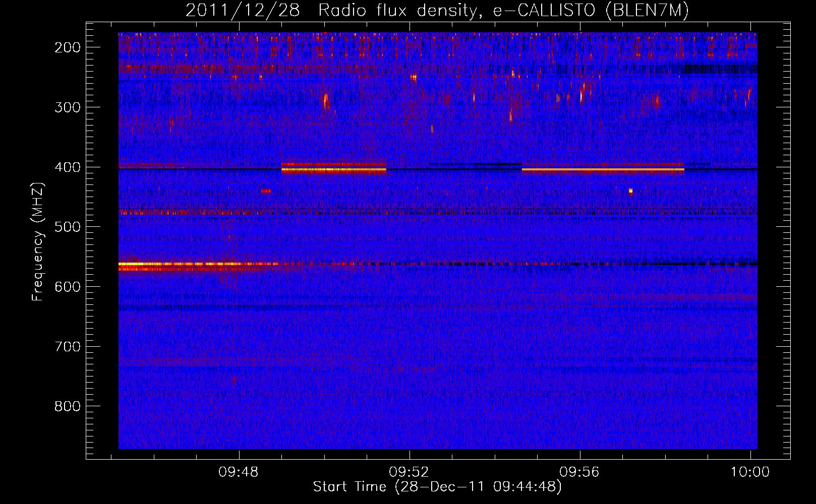Click the "Start Time (28-Dec-11 09:44:48)" label
This screenshot has height=504, width=816.
coord(437,487)
